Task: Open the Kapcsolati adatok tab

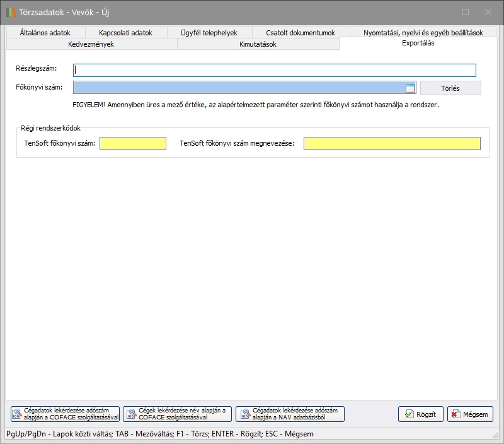Action: click(x=125, y=33)
